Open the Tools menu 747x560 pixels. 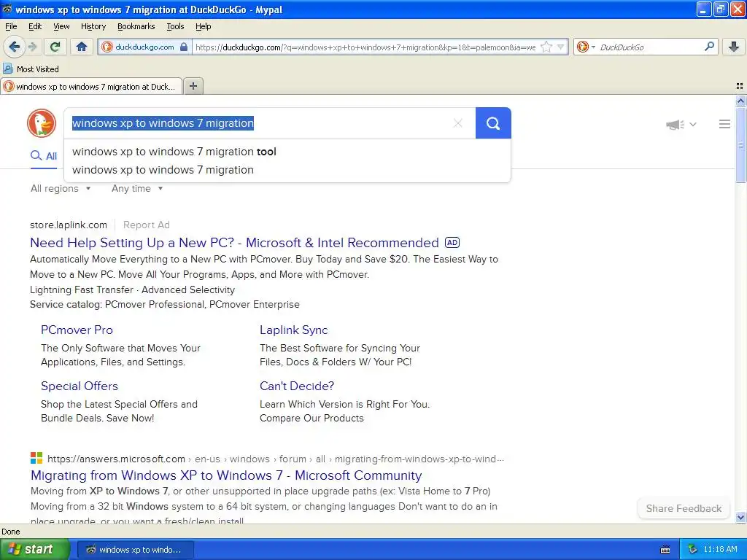[x=175, y=26]
